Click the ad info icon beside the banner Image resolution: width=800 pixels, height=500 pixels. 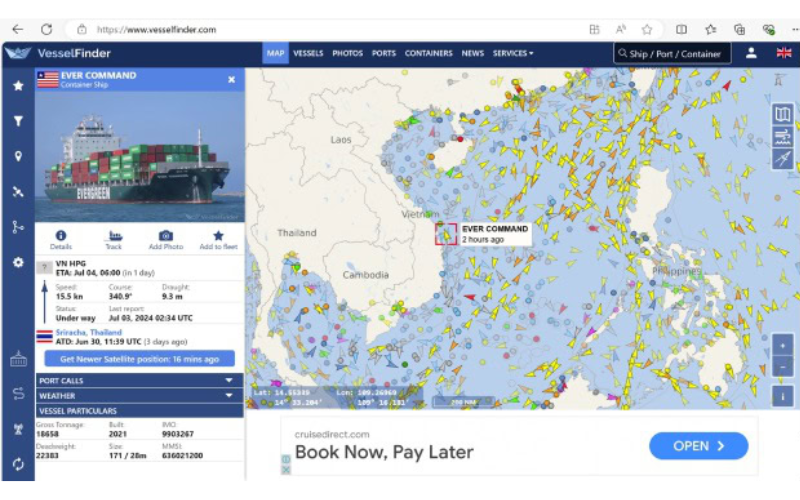[286, 459]
